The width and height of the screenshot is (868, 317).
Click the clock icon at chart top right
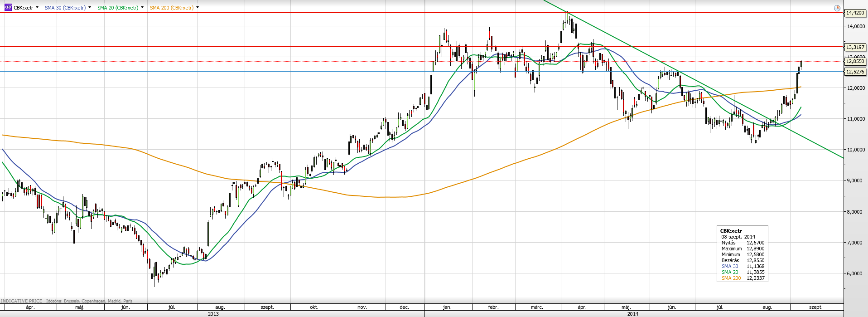(x=837, y=8)
